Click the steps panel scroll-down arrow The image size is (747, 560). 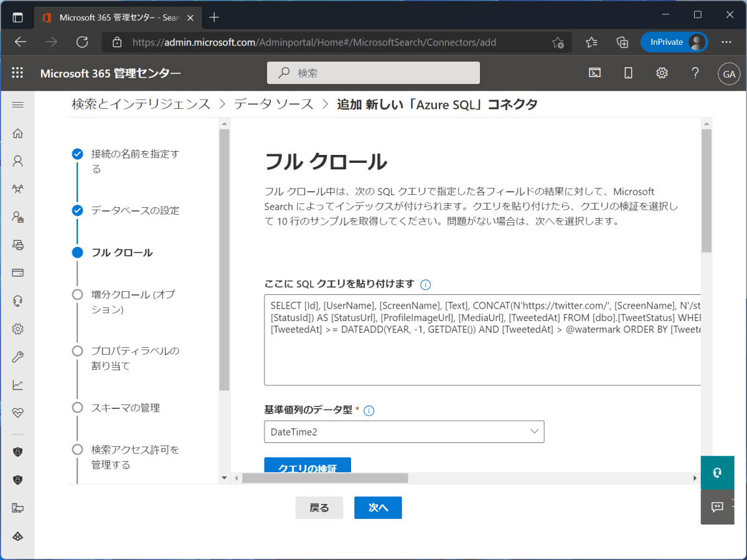224,478
